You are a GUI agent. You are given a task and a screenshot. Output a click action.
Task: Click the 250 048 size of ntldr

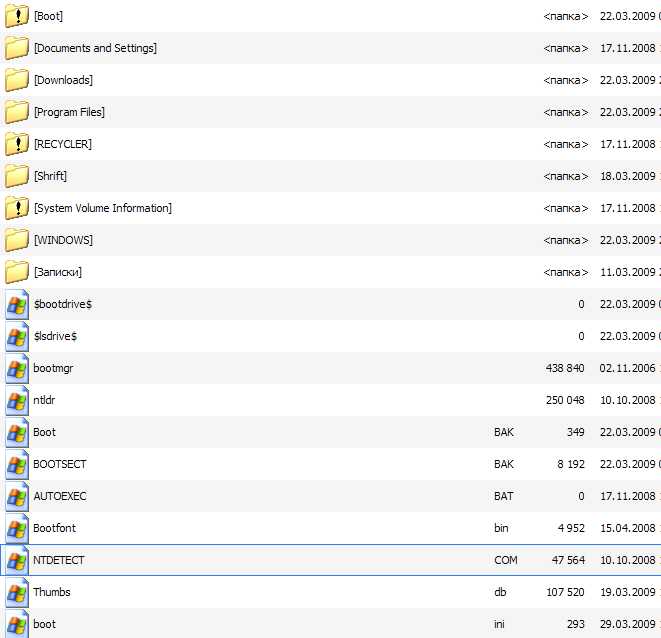(x=565, y=401)
